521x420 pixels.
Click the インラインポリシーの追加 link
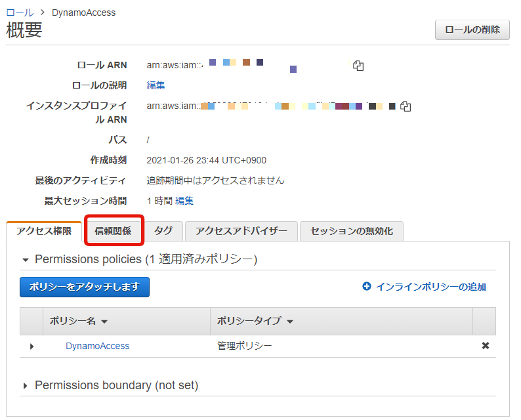tap(431, 286)
